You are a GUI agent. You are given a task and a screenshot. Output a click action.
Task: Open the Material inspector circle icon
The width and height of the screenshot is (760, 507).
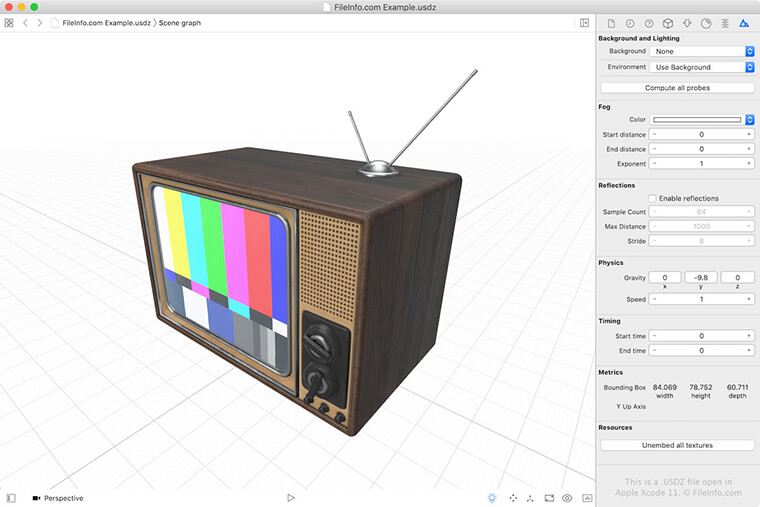(706, 23)
